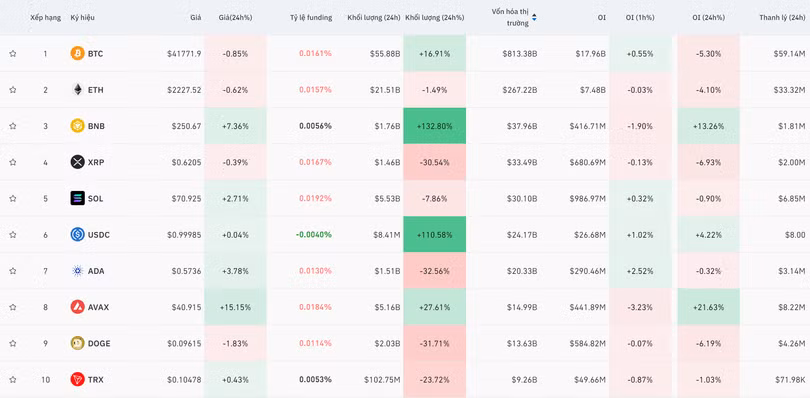Click the Bitcoin coin logo
The height and width of the screenshot is (398, 810).
[77, 53]
